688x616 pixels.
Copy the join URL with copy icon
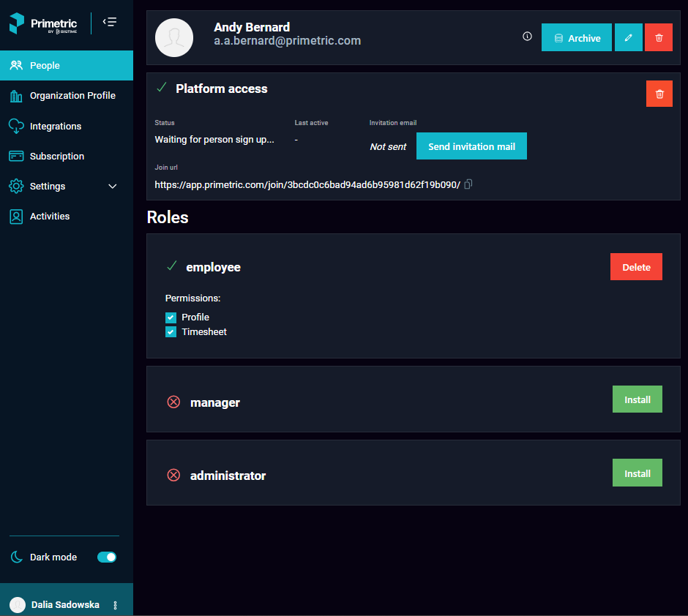point(468,184)
